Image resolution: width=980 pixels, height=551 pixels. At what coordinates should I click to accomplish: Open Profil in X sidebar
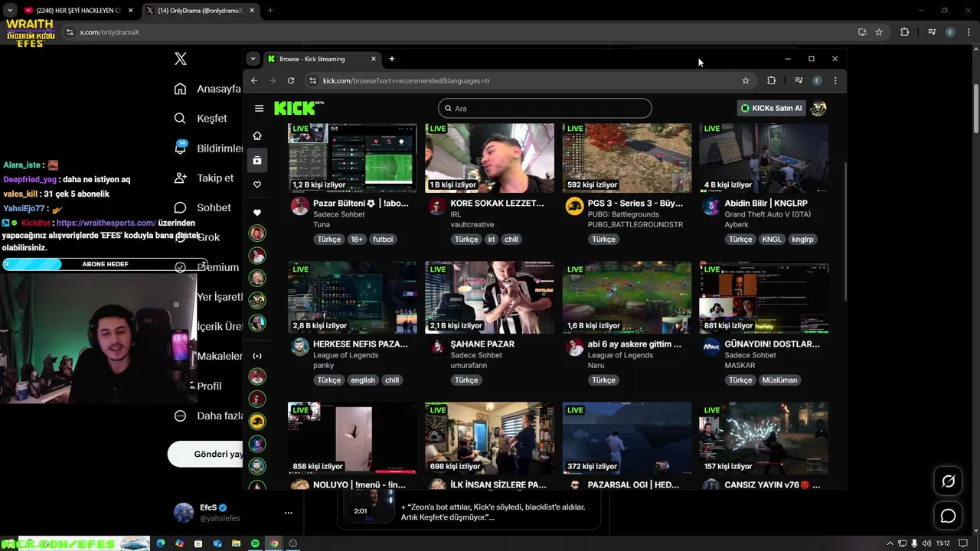coord(198,386)
